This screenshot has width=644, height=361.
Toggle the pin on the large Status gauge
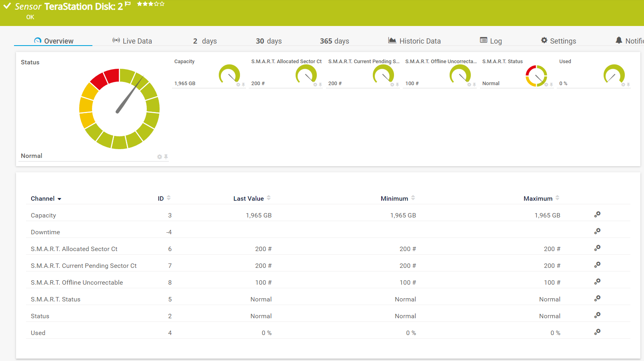click(166, 157)
